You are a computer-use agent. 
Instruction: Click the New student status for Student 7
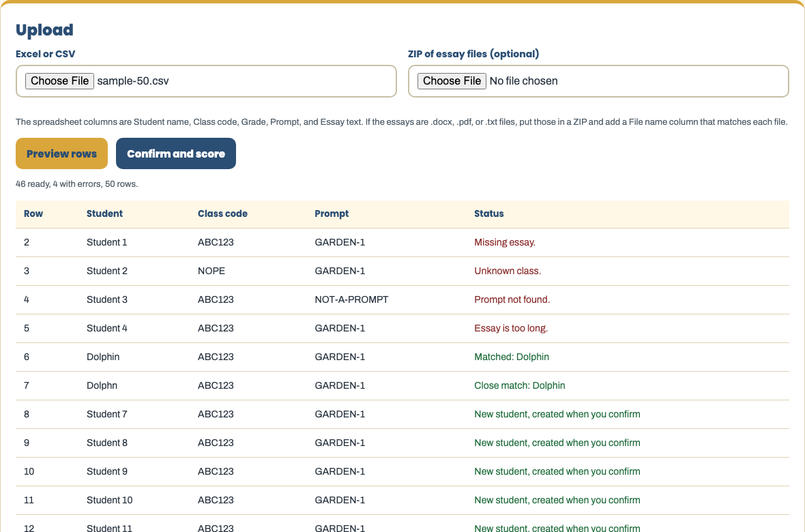pyautogui.click(x=557, y=415)
